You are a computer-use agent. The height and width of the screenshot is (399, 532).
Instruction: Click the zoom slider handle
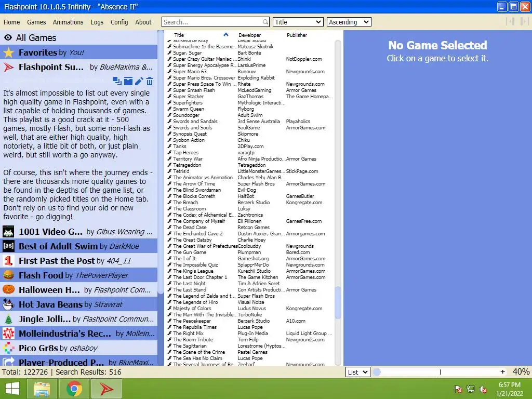click(x=377, y=372)
